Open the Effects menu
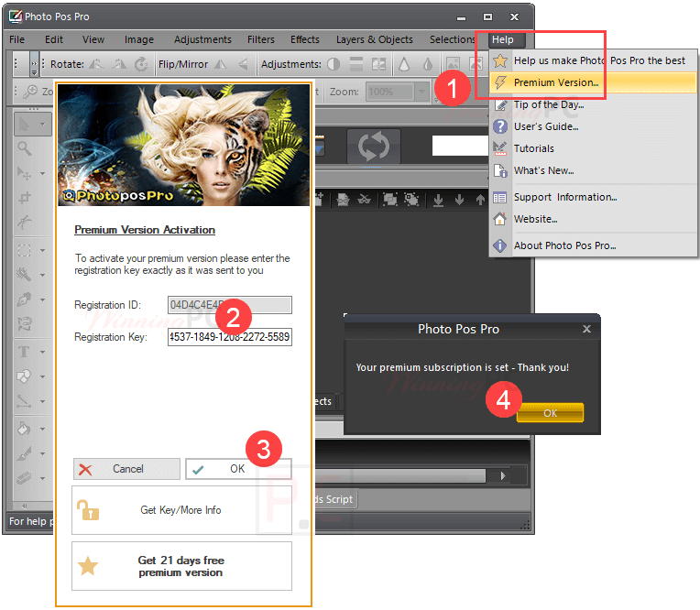The height and width of the screenshot is (610, 700). point(305,39)
